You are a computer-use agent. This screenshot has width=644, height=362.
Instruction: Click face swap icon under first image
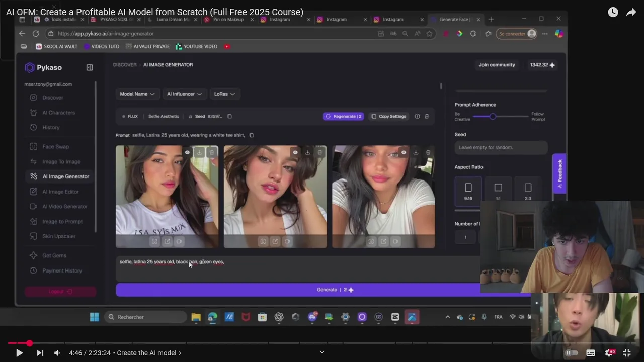click(x=154, y=241)
